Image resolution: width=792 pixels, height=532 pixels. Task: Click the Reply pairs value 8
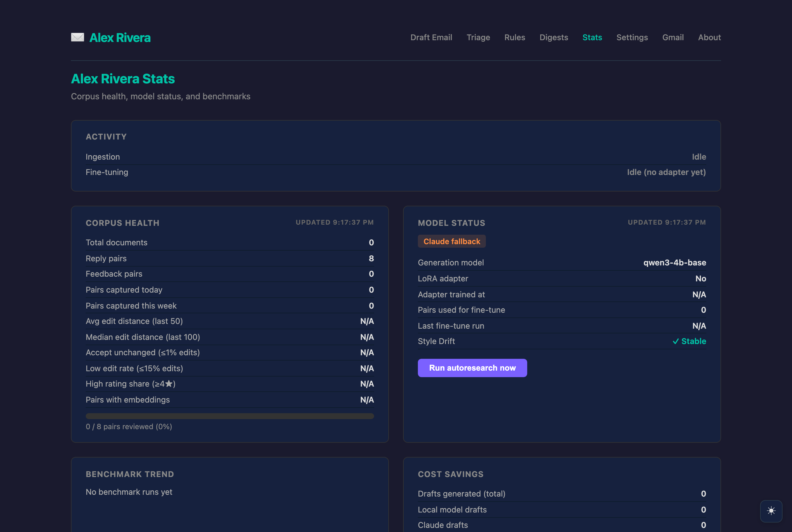[371, 259]
